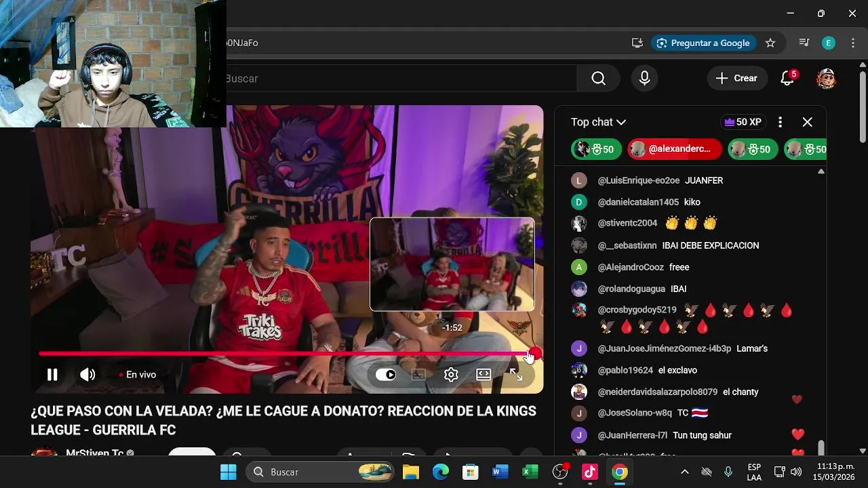Pause the live video
The height and width of the screenshot is (488, 868).
pos(52,375)
